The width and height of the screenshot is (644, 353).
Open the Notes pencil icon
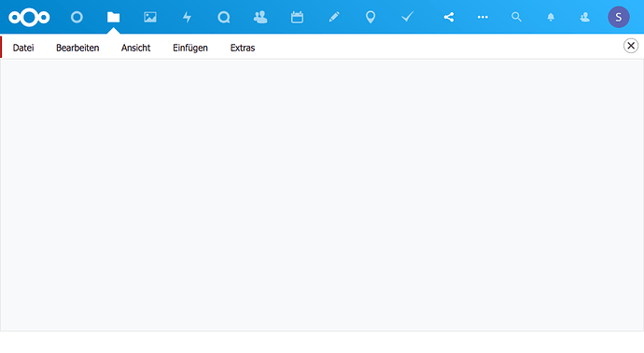(334, 17)
